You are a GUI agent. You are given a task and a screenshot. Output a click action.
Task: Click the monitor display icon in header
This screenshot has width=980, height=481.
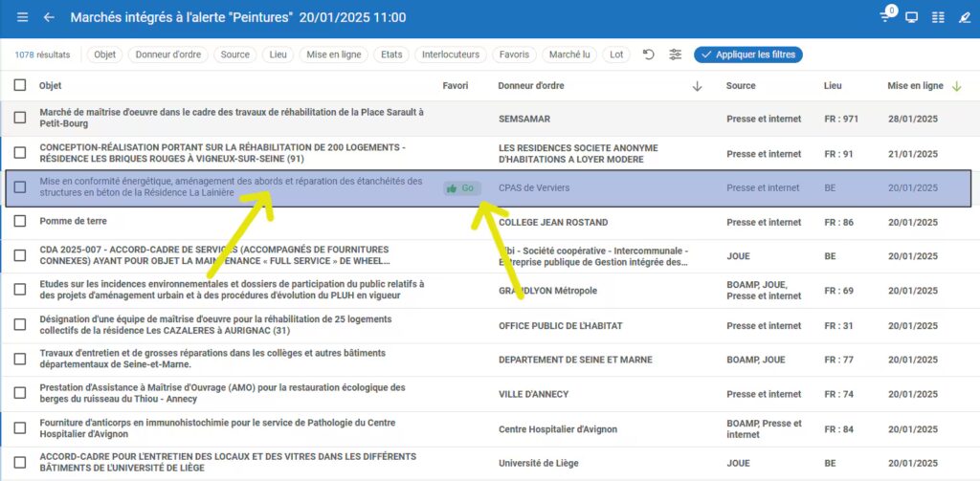click(911, 17)
